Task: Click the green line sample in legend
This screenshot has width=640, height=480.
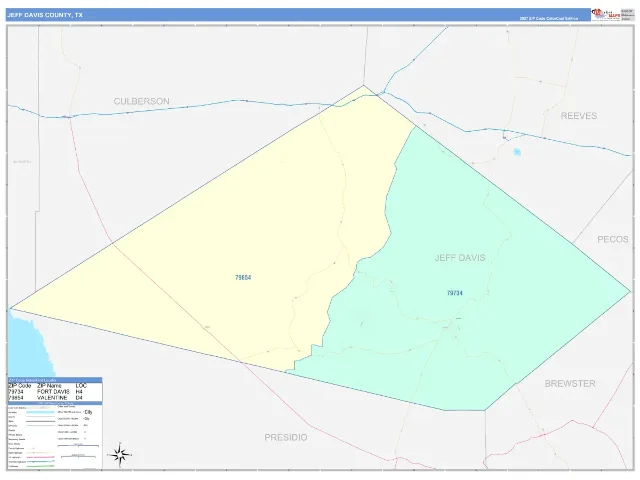Action: 40,466
